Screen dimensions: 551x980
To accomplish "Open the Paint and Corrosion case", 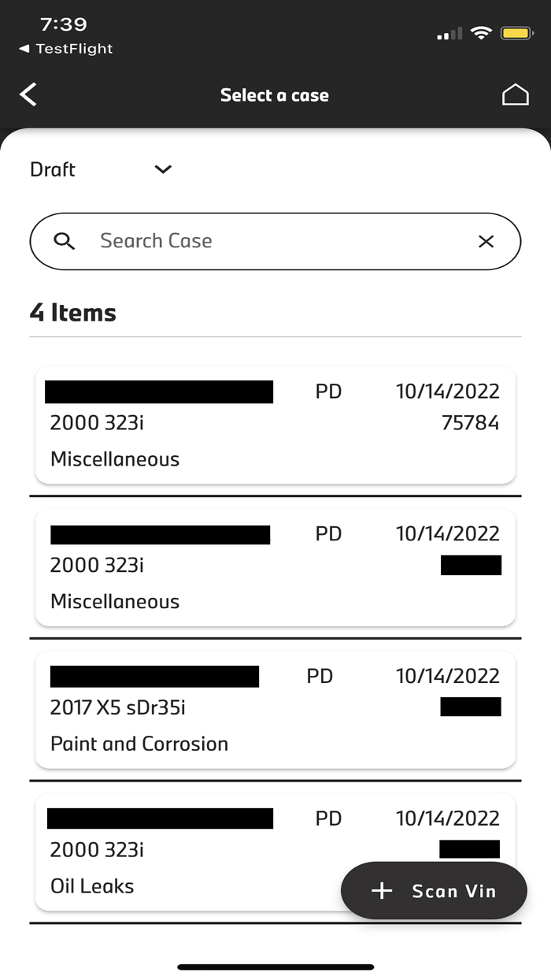I will pyautogui.click(x=139, y=744).
